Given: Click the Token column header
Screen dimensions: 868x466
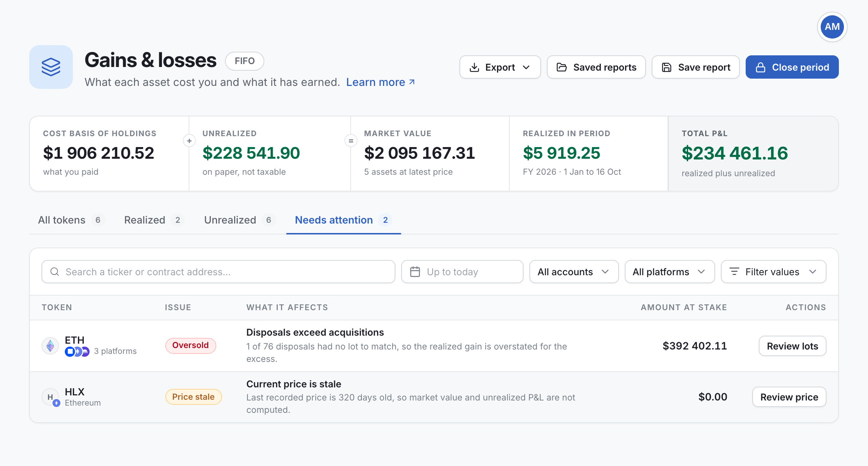Looking at the screenshot, I should pyautogui.click(x=57, y=307).
